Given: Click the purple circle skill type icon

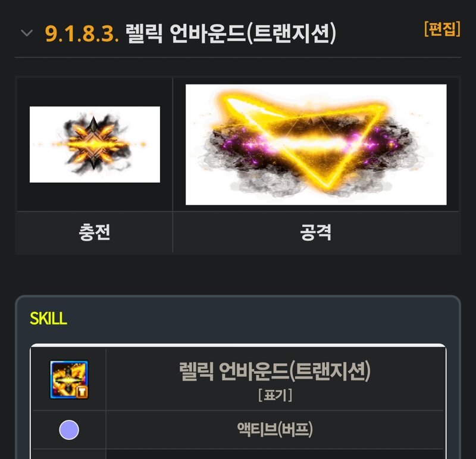Looking at the screenshot, I should pyautogui.click(x=69, y=430).
